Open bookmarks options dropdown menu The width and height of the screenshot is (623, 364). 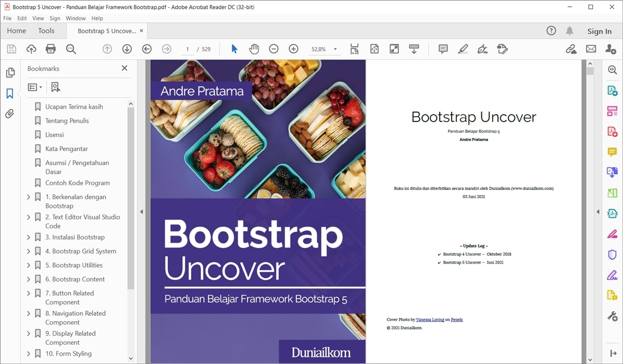pos(35,87)
